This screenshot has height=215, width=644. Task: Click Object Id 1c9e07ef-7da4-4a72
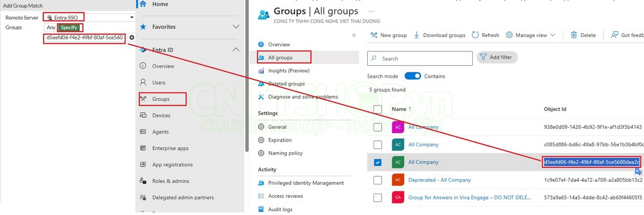coord(593,180)
